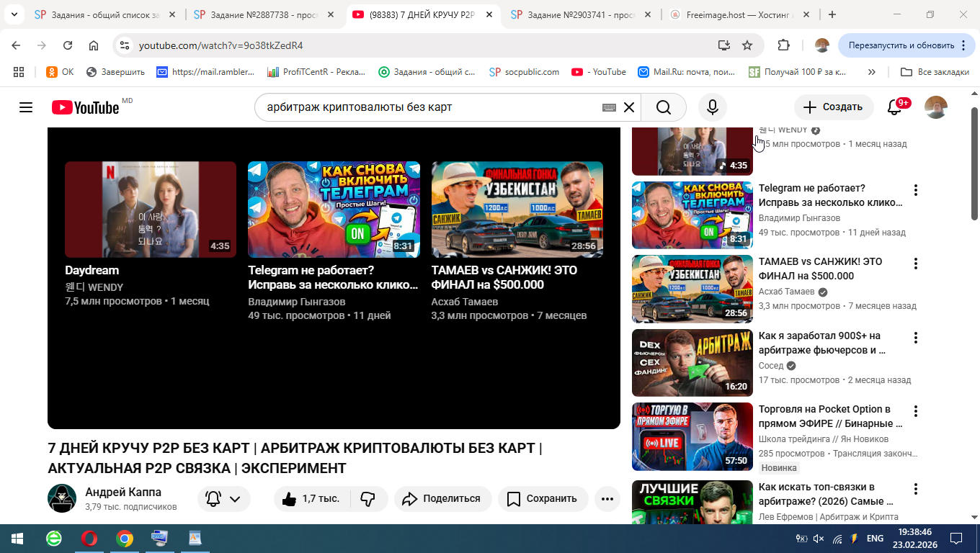This screenshot has width=980, height=553.
Task: Switch ENG input language indicator
Action: tap(875, 539)
